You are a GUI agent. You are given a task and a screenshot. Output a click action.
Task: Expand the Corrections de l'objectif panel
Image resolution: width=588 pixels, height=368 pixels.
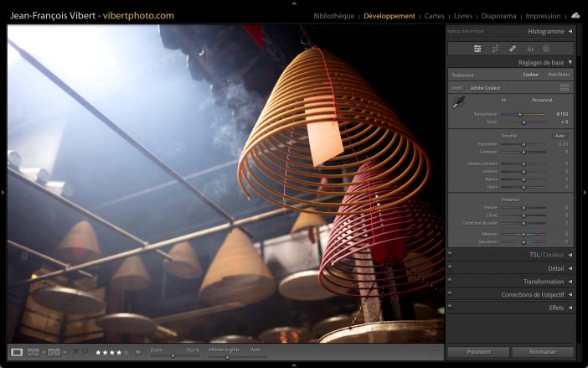pos(534,295)
